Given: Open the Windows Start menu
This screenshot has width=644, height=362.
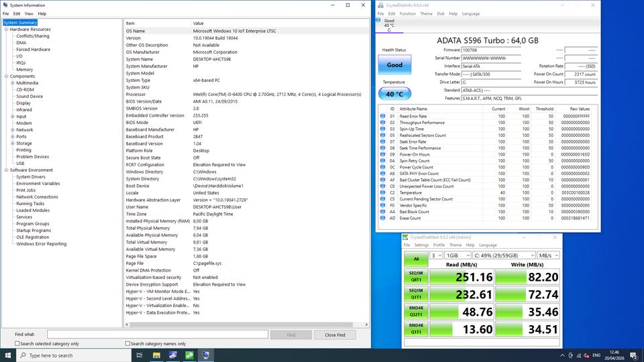Looking at the screenshot, I should coord(8,355).
